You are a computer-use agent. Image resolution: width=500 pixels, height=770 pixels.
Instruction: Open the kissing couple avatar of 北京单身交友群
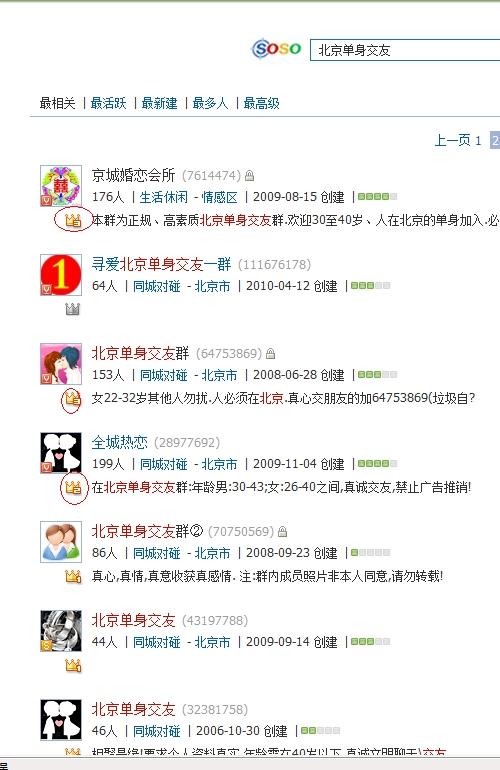(x=61, y=364)
